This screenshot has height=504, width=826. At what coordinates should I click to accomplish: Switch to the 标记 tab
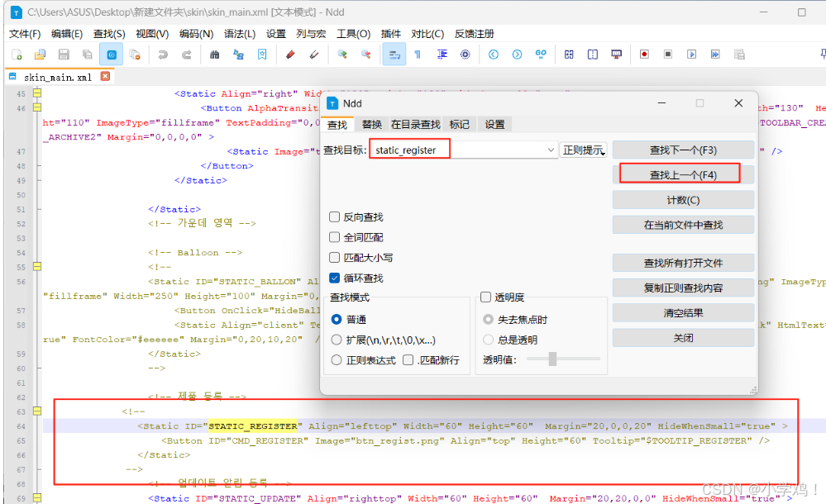(460, 124)
